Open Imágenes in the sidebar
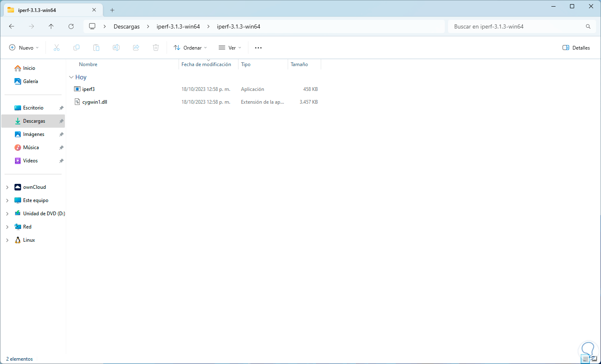 click(x=33, y=134)
